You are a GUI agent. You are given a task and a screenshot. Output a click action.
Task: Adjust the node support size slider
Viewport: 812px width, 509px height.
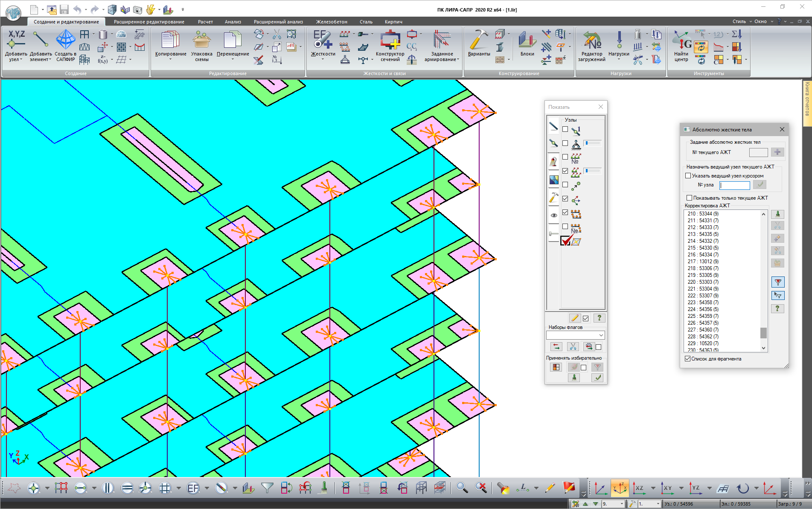pyautogui.click(x=592, y=143)
